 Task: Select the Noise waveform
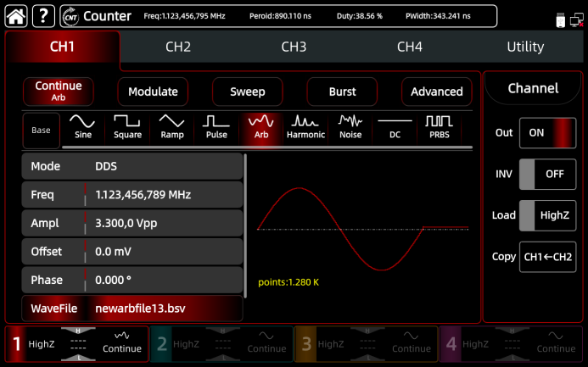[350, 127]
